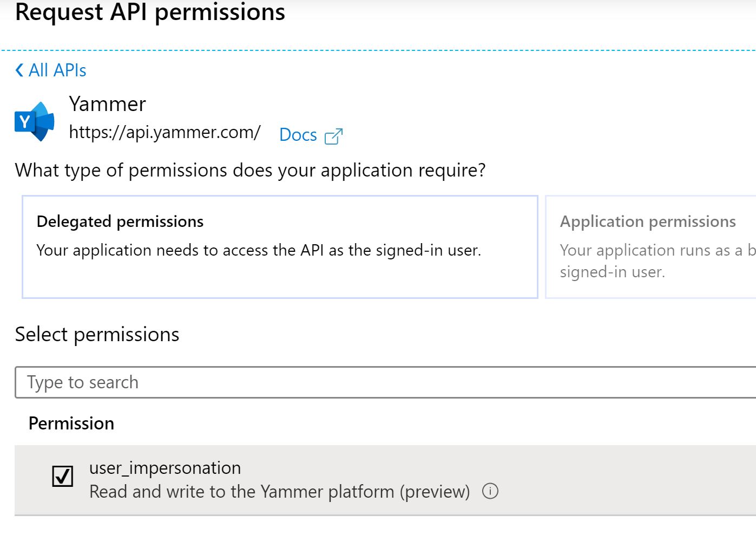This screenshot has height=541, width=756.
Task: Click the blue dotted progress bar
Action: click(x=378, y=49)
